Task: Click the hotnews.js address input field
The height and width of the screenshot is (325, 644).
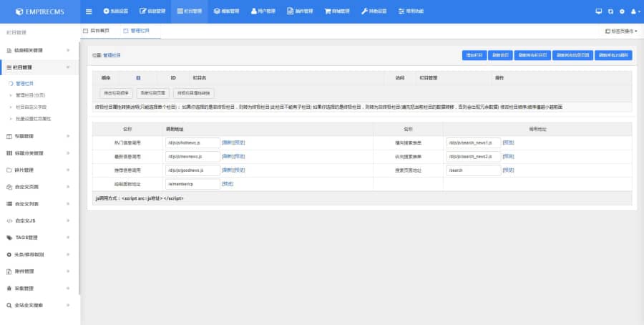Action: click(x=192, y=142)
